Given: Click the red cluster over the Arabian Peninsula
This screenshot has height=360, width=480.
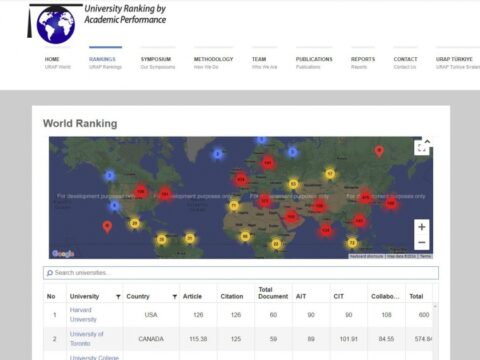Looking at the screenshot, I should coord(291,217).
